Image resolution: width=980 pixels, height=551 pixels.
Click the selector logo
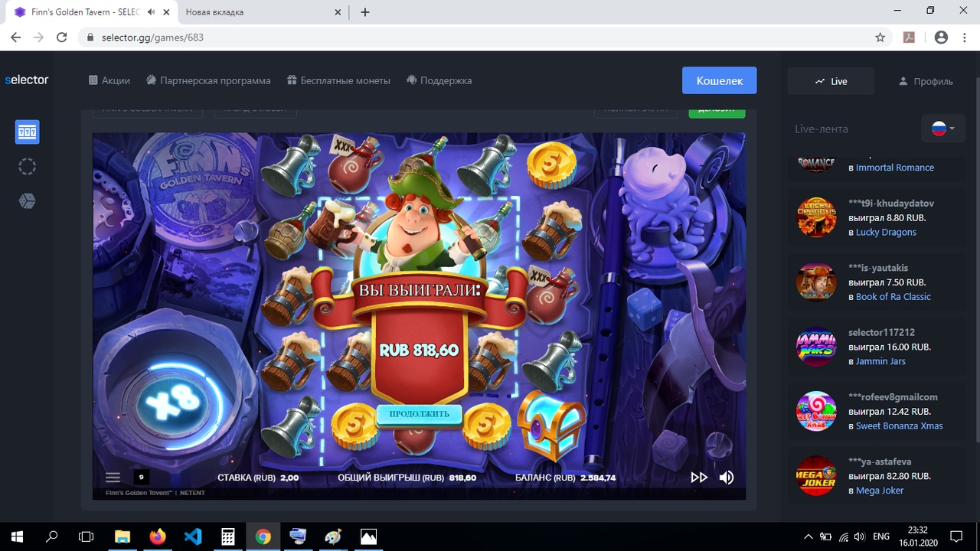click(x=27, y=80)
